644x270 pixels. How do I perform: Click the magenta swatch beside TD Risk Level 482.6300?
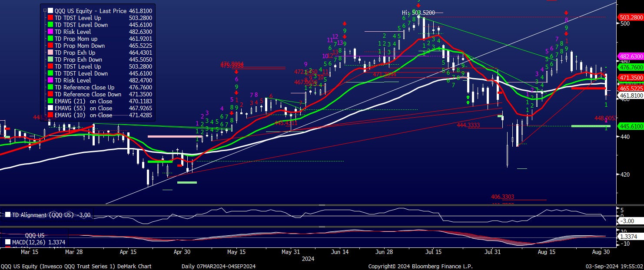tap(51, 32)
